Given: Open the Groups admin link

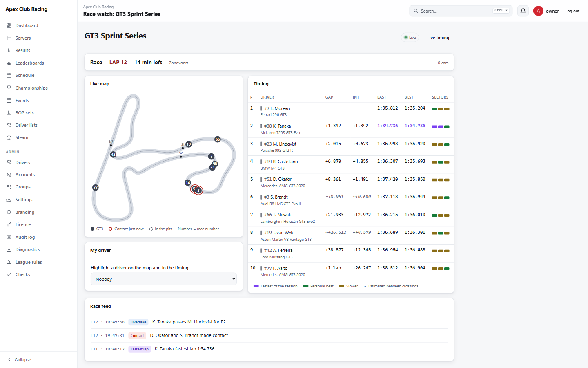Looking at the screenshot, I should point(23,187).
